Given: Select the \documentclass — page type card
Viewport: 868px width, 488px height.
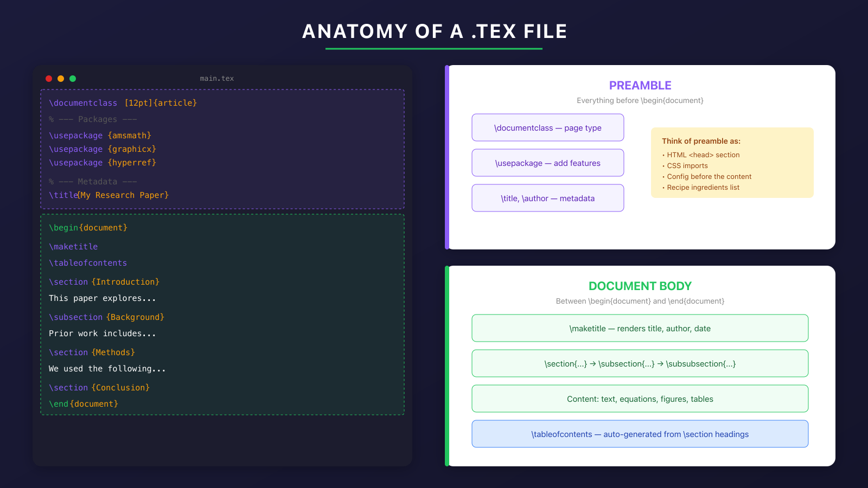Looking at the screenshot, I should pyautogui.click(x=547, y=127).
